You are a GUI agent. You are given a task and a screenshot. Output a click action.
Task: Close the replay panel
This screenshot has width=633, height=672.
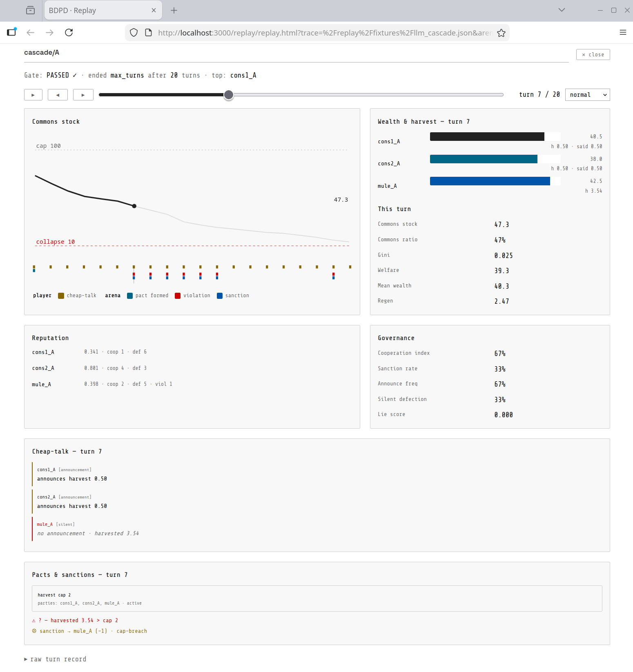click(593, 55)
